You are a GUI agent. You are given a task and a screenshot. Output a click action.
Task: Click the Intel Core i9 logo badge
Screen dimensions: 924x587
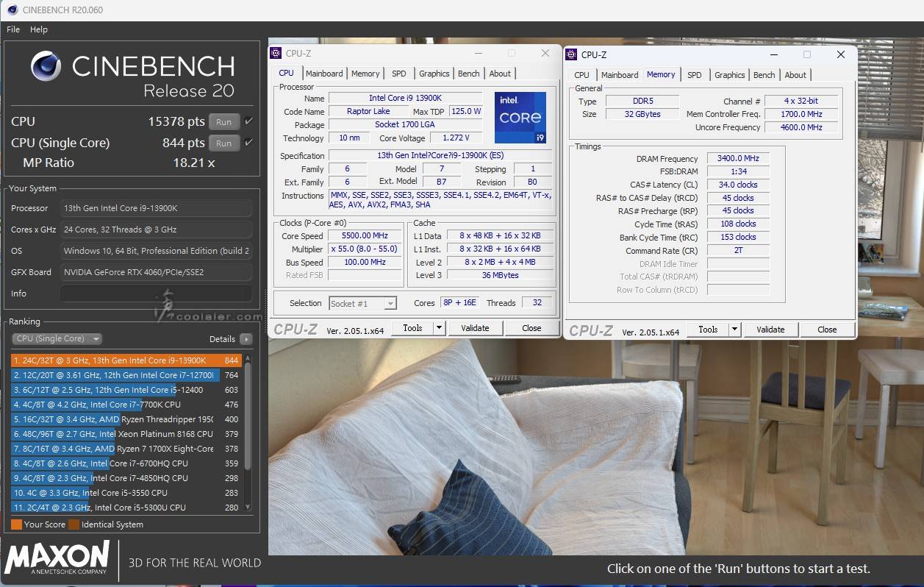coord(520,118)
